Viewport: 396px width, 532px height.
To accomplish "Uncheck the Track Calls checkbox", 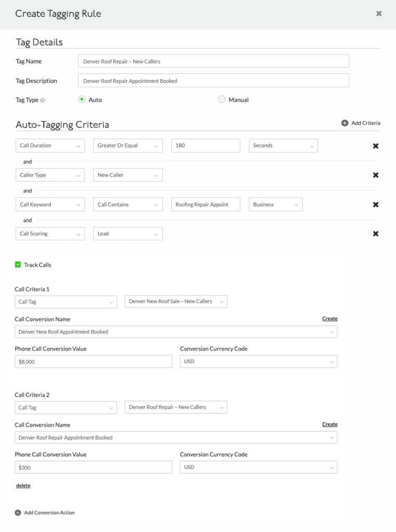I will coord(18,264).
